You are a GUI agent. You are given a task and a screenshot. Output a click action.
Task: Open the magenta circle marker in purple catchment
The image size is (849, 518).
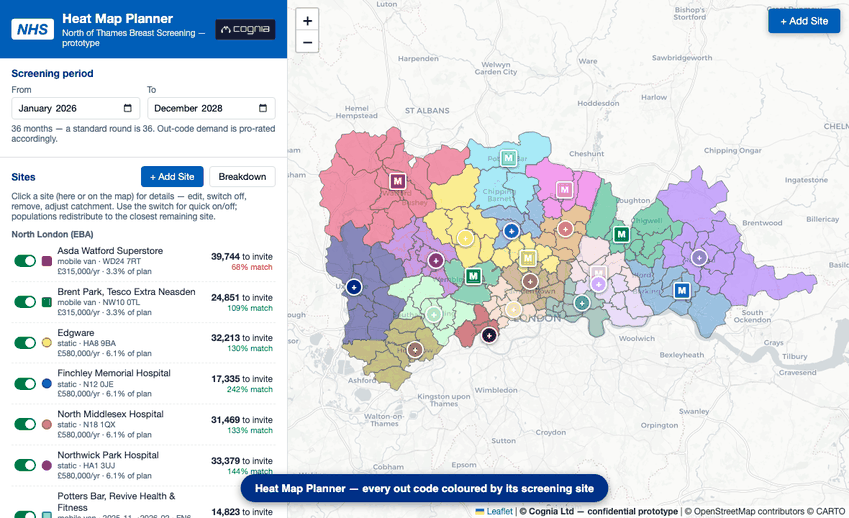(x=435, y=260)
